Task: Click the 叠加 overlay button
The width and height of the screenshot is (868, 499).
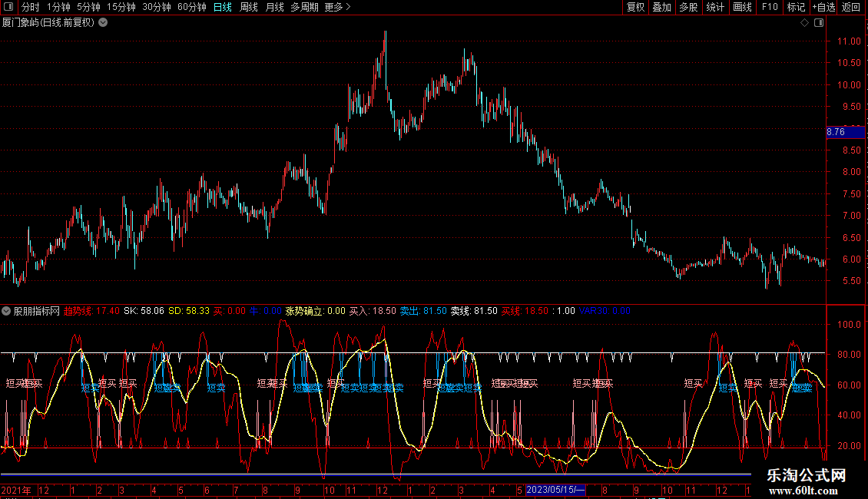Action: [661, 8]
